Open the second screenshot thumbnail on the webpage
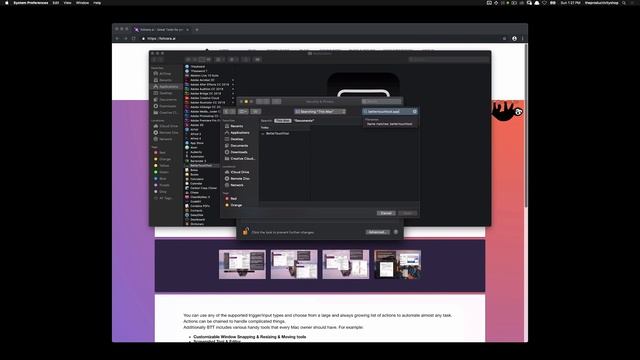 [294, 264]
